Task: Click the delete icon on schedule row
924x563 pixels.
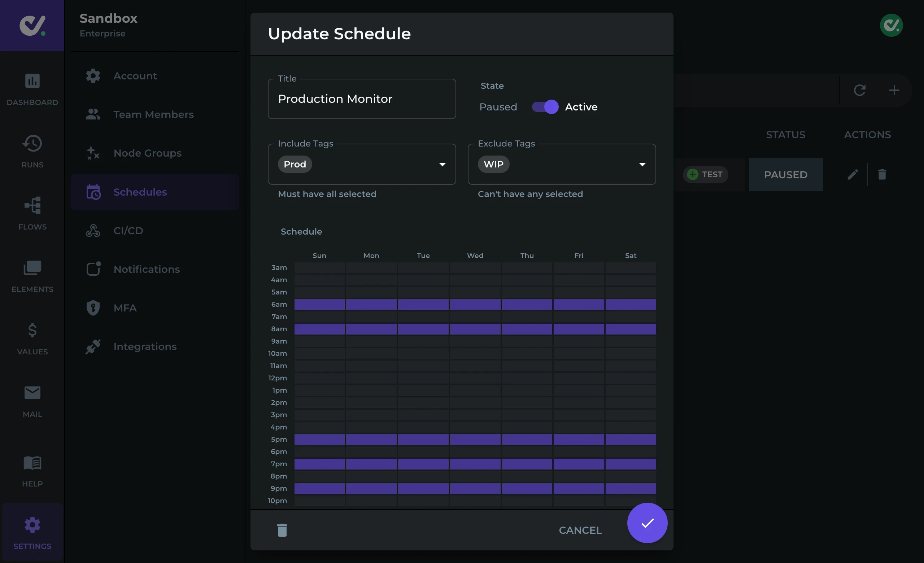Action: (x=882, y=174)
